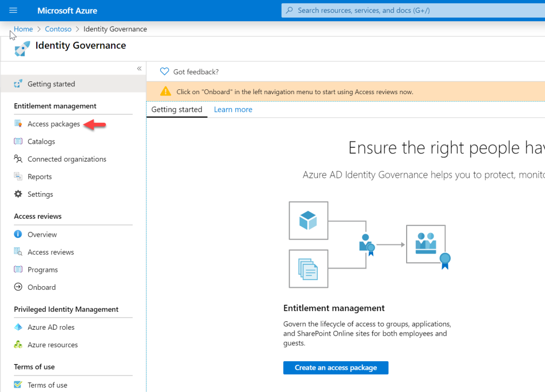Select the Getting started rocket icon

click(18, 84)
